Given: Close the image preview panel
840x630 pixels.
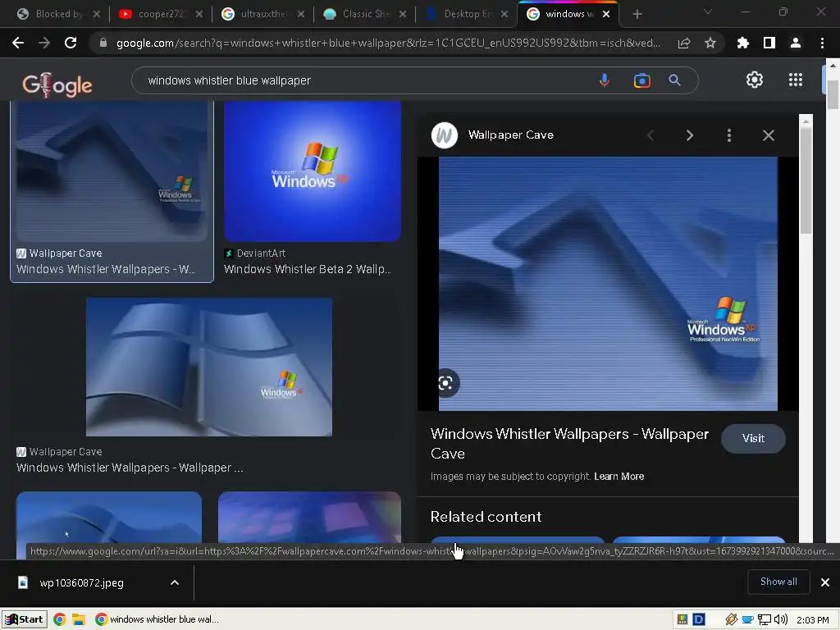Looking at the screenshot, I should click(768, 135).
